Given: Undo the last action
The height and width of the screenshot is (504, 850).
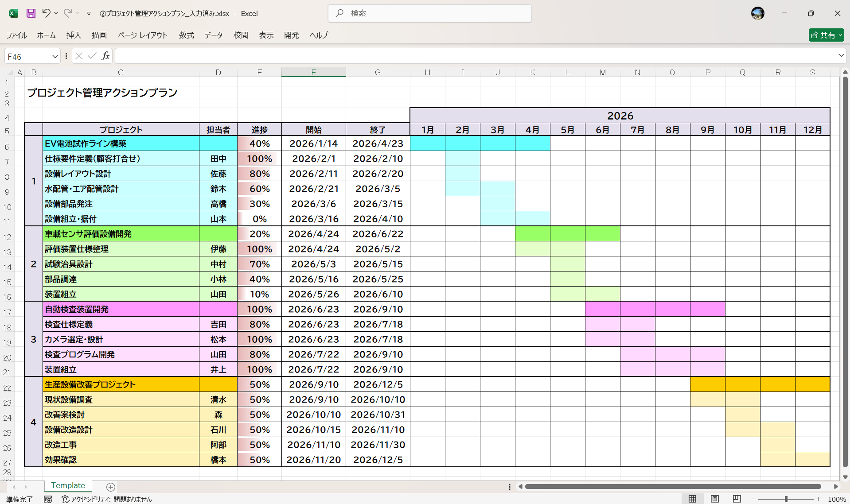Looking at the screenshot, I should pyautogui.click(x=47, y=13).
